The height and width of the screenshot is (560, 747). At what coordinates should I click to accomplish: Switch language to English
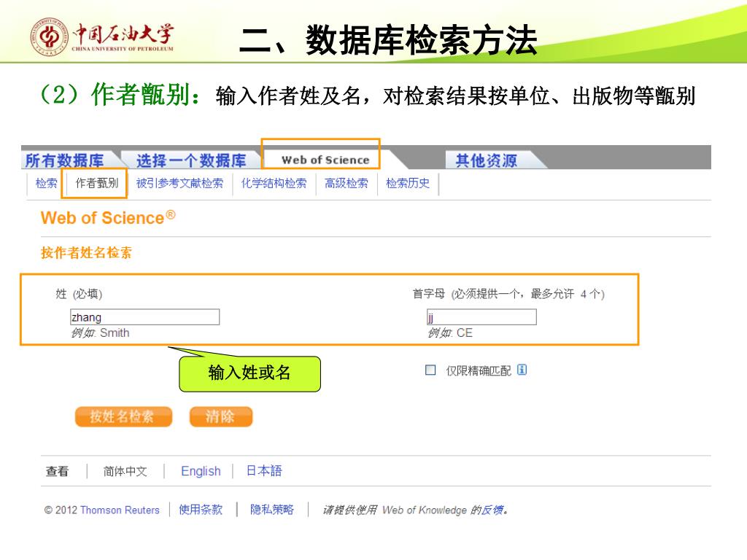(201, 472)
